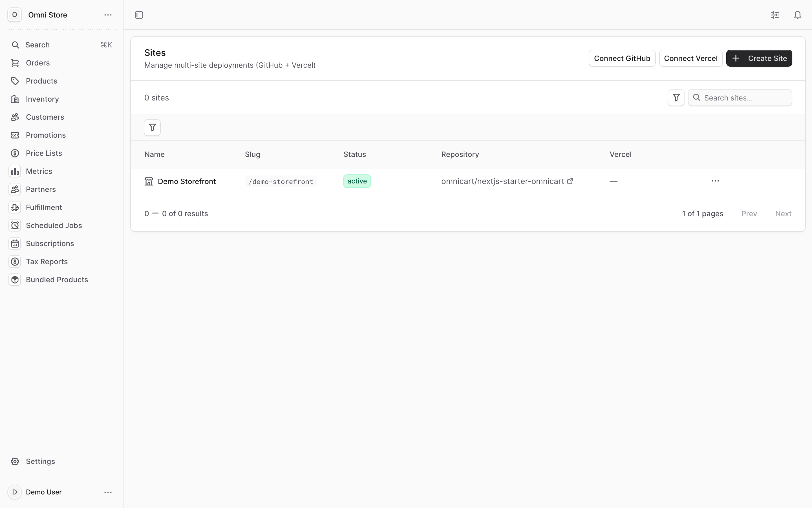Image resolution: width=812 pixels, height=508 pixels.
Task: Open the omnicart/nextjs-starter-omnicart repository link
Action: [x=503, y=181]
